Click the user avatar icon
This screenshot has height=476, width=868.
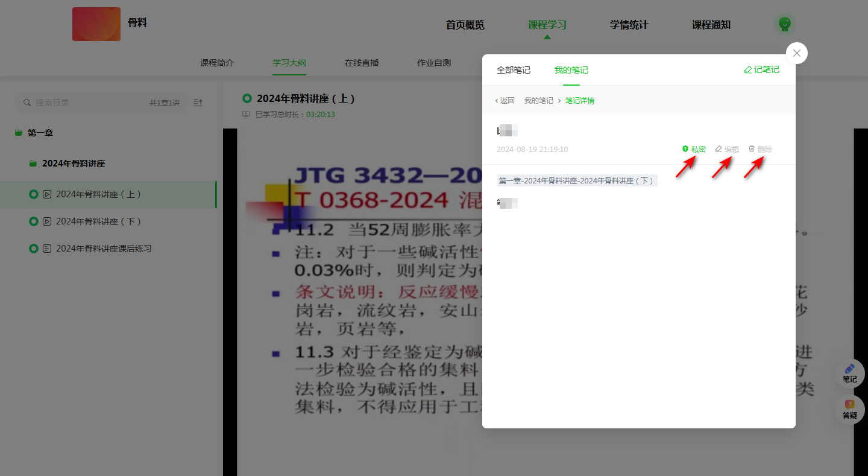click(x=784, y=24)
